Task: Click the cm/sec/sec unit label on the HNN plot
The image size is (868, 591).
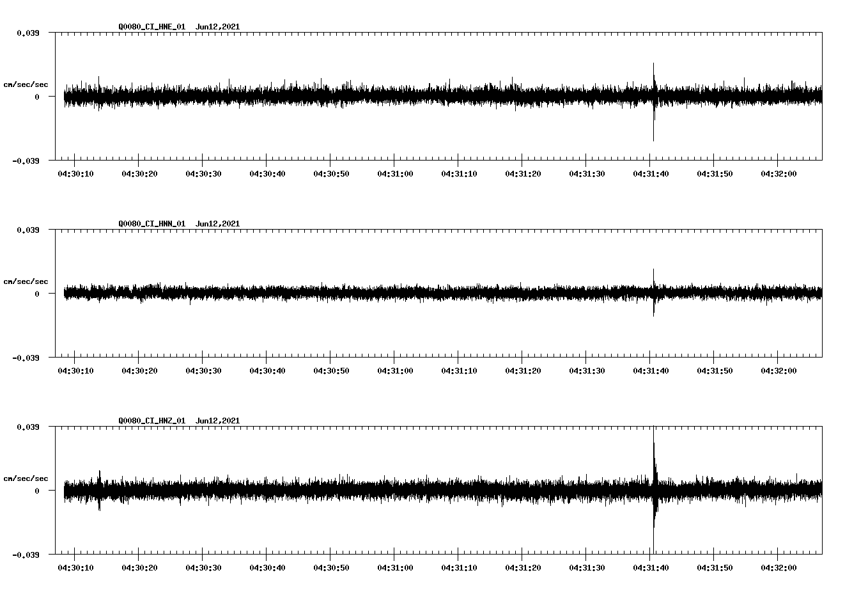Action: coord(26,281)
